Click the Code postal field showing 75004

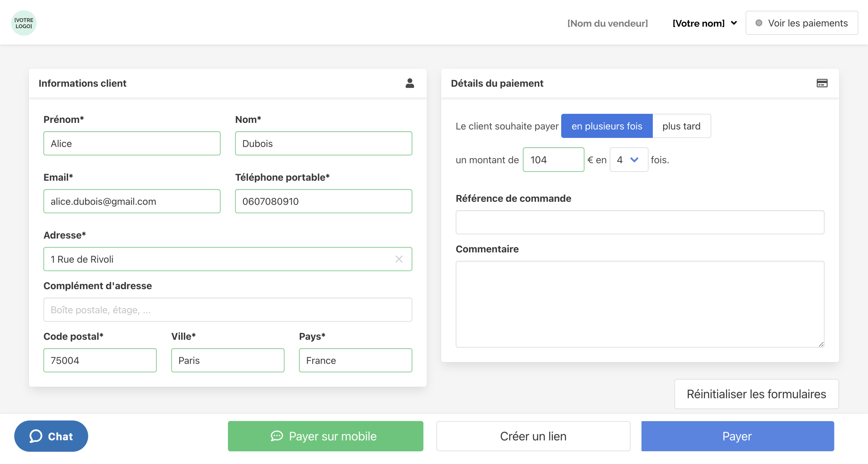point(100,360)
